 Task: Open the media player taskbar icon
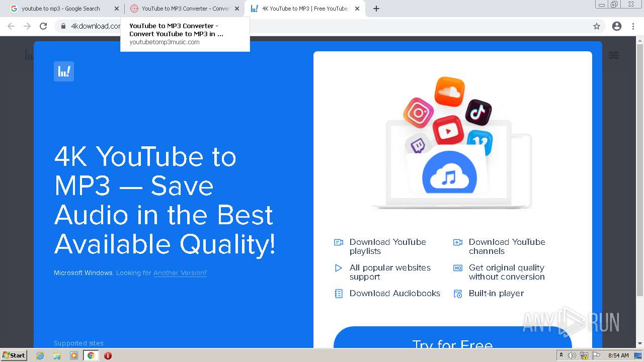[74, 355]
